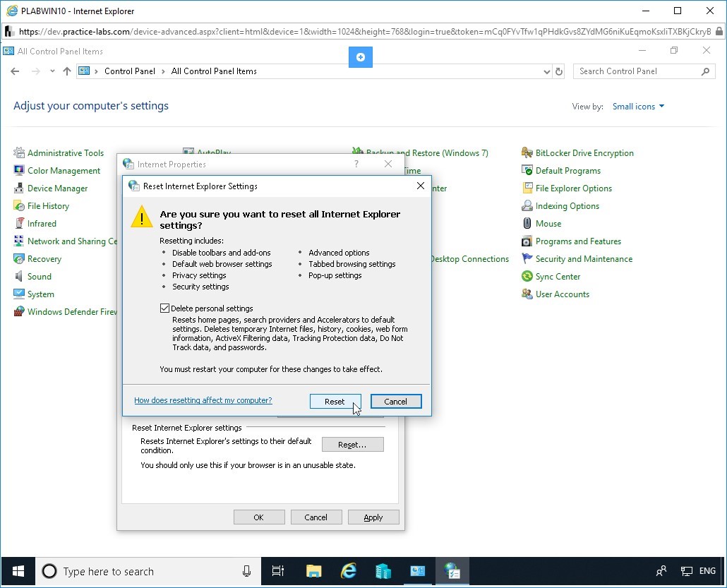
Task: Open File History icon
Action: (19, 205)
